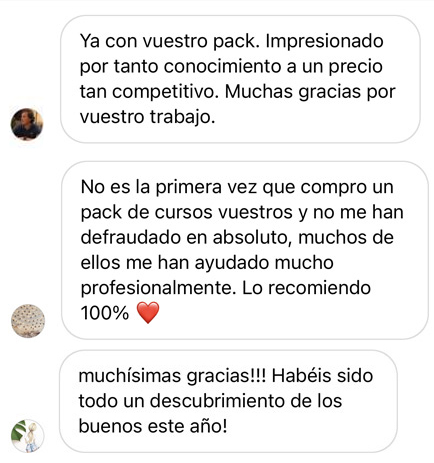Click the red heart emoji
The image size is (434, 463).
point(148,313)
